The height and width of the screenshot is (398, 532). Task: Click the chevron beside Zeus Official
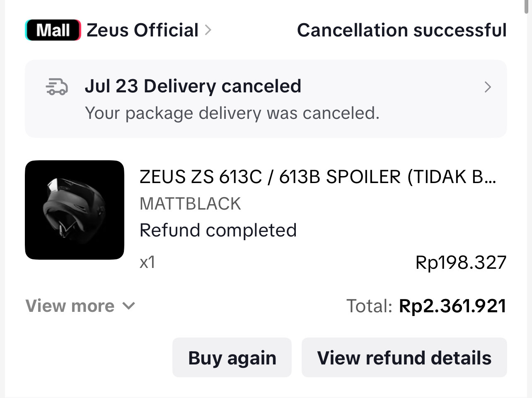pos(208,30)
